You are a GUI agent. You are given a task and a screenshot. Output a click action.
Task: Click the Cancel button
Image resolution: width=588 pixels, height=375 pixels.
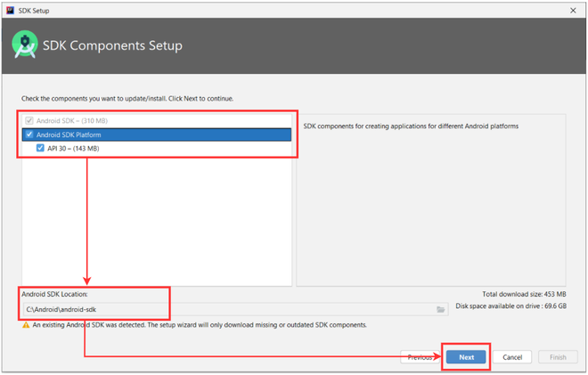(512, 357)
